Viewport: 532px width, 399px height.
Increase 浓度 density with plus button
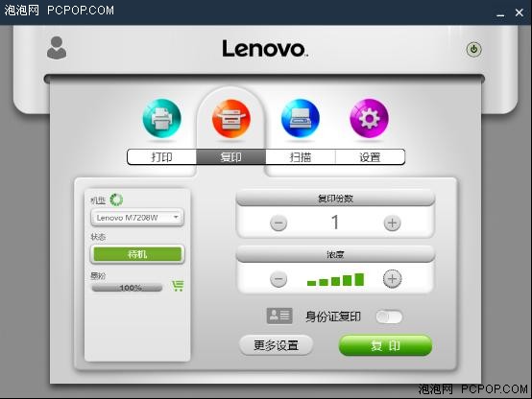click(x=392, y=279)
